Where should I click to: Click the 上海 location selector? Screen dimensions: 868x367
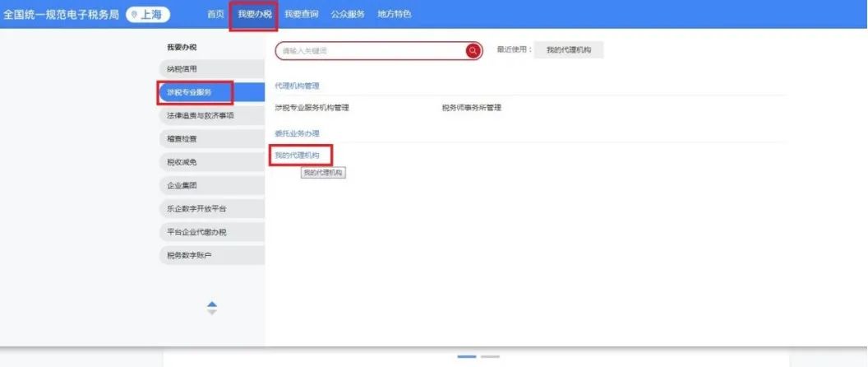[x=149, y=14]
